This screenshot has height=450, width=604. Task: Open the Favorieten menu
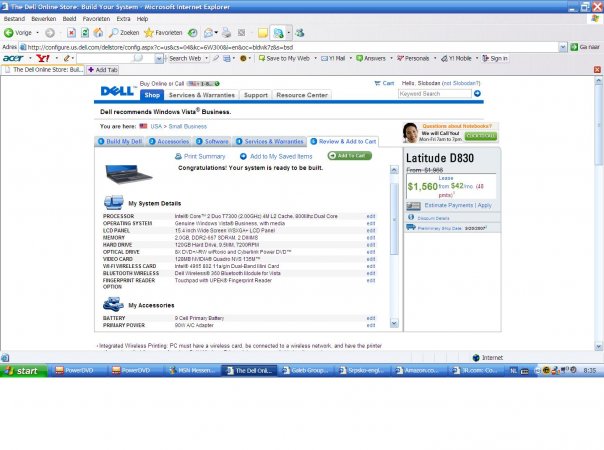pyautogui.click(x=96, y=19)
